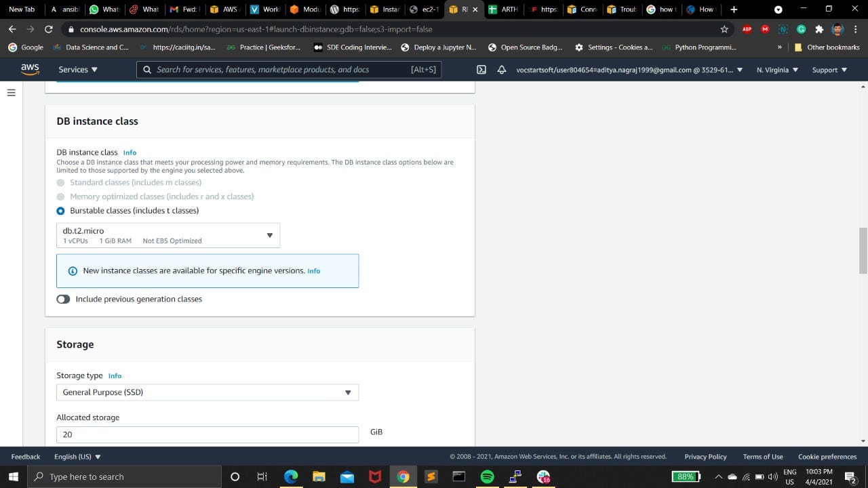Open McAfee from the taskbar
Viewport: 868px width, 488px height.
coord(375,476)
